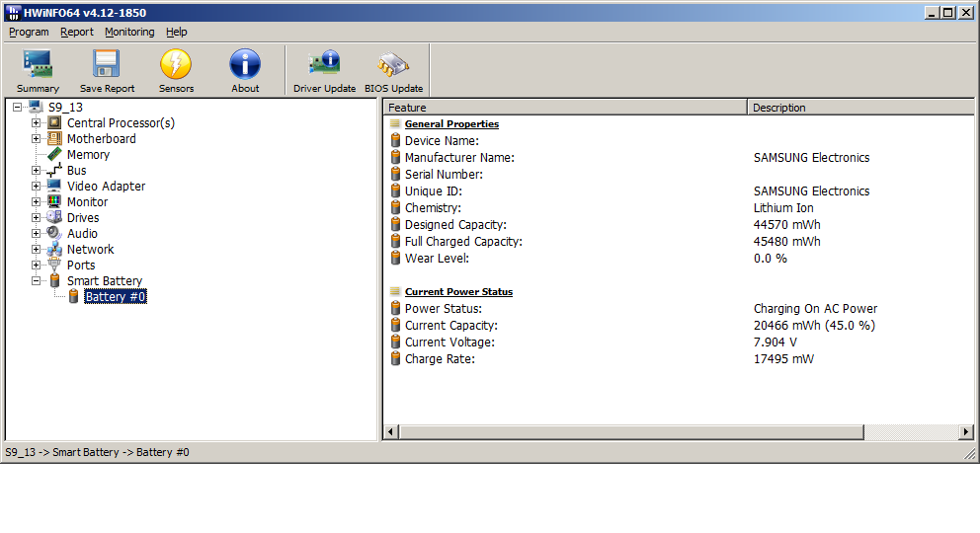The image size is (980, 533).
Task: Launch BIOS Update from toolbar
Action: coord(393,64)
